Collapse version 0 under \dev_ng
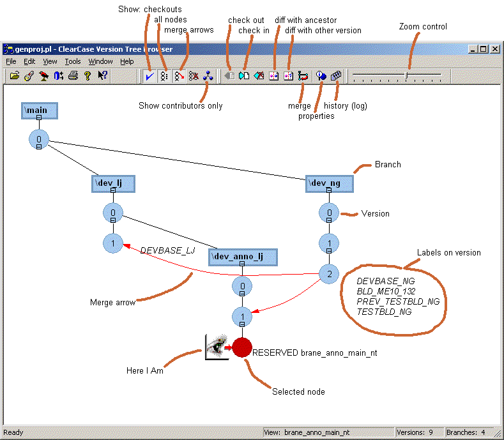The width and height of the screenshot is (504, 440). point(329,220)
